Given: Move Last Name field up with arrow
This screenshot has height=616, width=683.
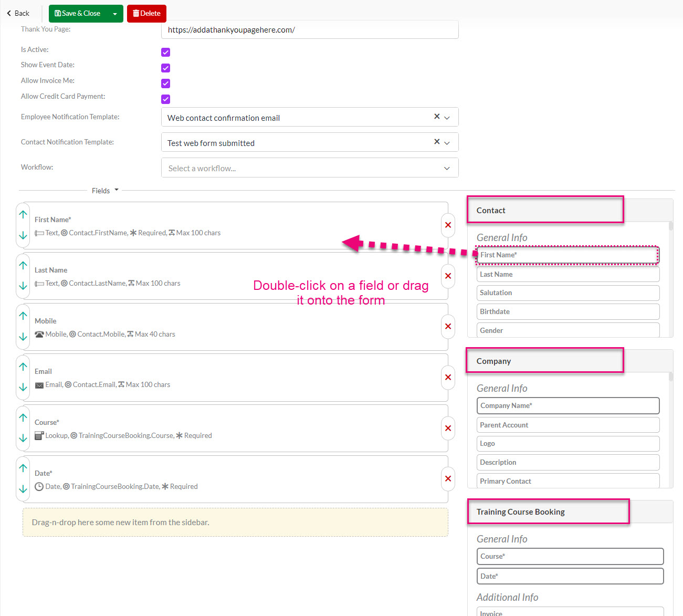Looking at the screenshot, I should (23, 265).
